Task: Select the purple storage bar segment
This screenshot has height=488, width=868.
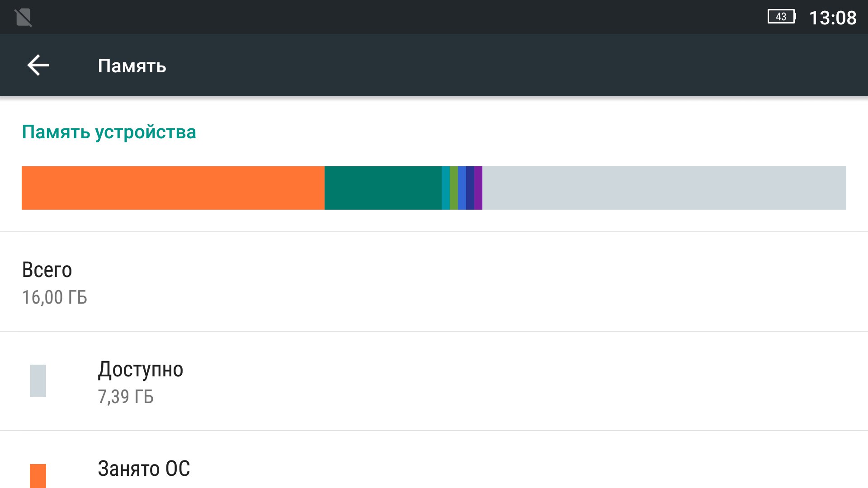Action: (478, 188)
